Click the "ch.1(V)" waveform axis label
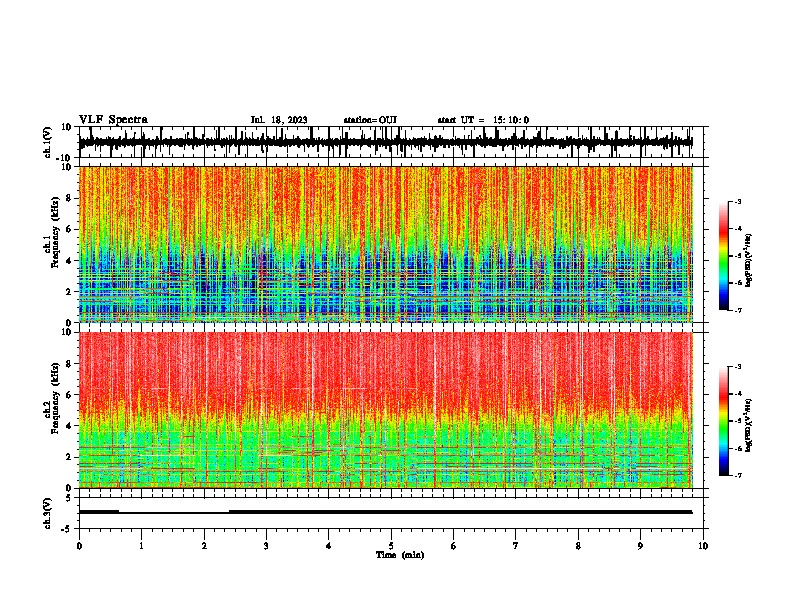The image size is (792, 612). point(48,142)
